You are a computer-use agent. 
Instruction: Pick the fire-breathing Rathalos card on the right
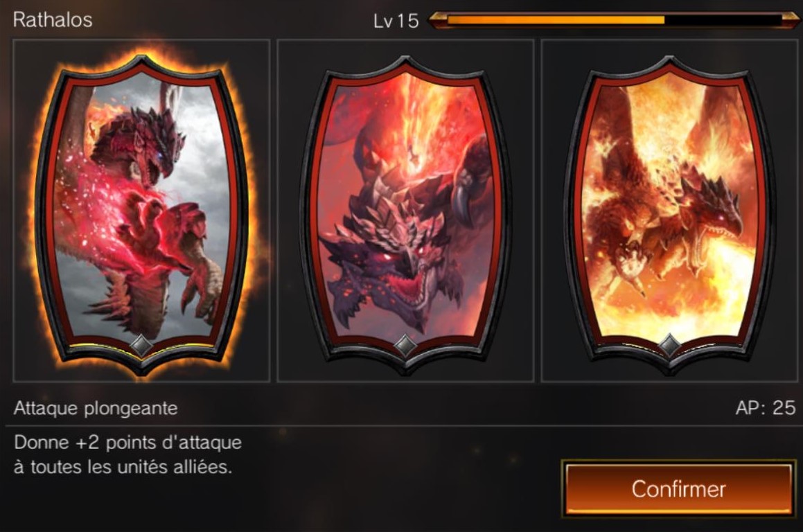[669, 213]
